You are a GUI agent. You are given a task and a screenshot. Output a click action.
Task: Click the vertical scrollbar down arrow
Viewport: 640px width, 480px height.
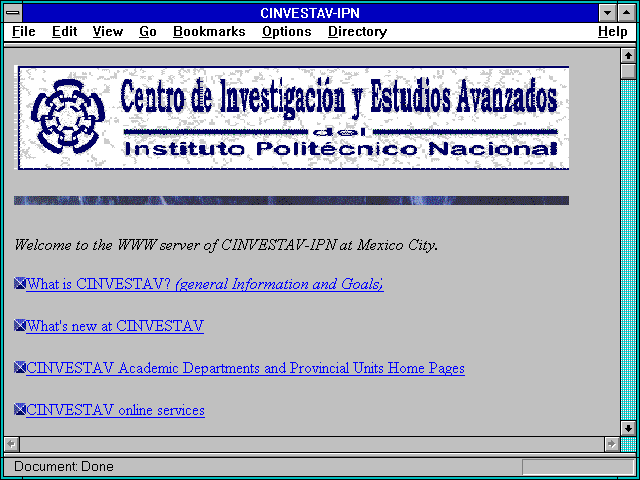tap(628, 428)
